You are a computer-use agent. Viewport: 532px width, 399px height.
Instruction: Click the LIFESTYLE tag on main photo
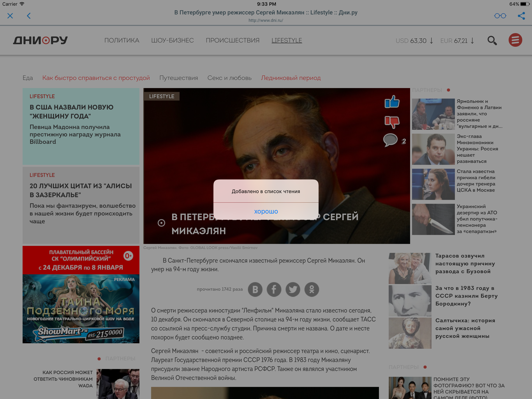point(162,96)
